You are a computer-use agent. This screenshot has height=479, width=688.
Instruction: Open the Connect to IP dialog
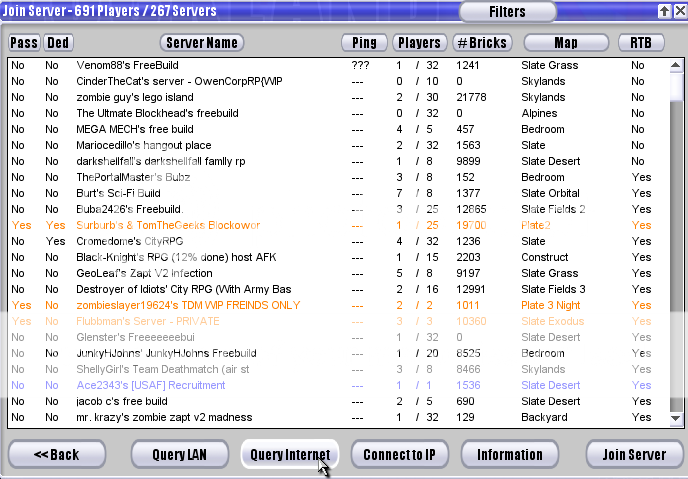coord(398,455)
